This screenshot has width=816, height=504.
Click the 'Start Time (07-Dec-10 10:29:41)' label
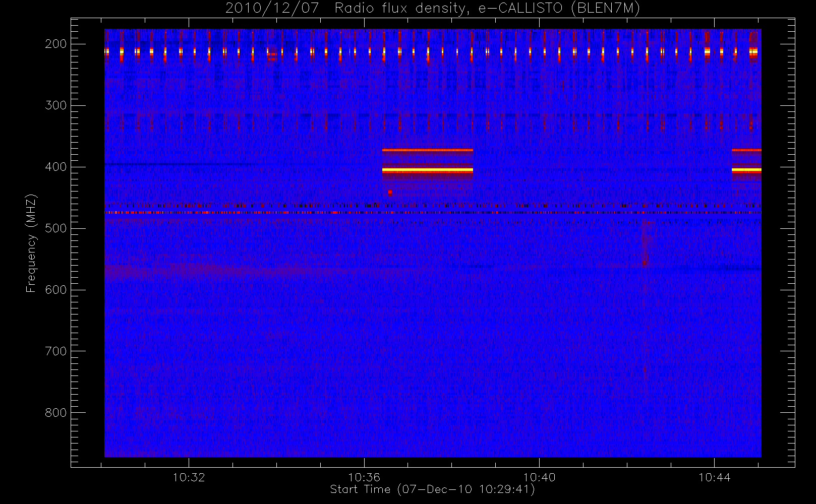coord(432,489)
